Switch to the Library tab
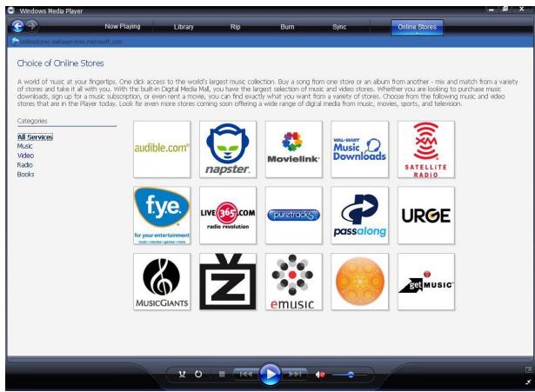The width and height of the screenshot is (535, 392). click(x=184, y=27)
